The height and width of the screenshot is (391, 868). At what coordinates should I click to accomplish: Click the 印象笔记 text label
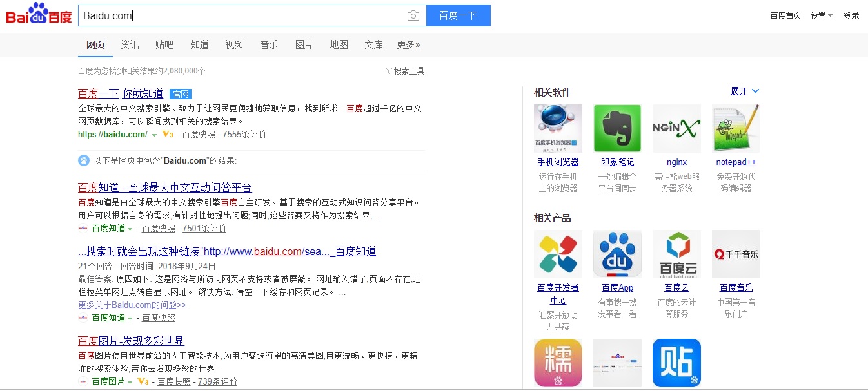click(617, 162)
